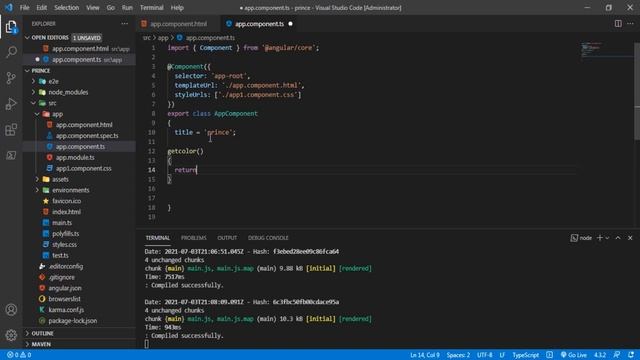Click Ln 14, Col 9 cursor position indicator

425,355
